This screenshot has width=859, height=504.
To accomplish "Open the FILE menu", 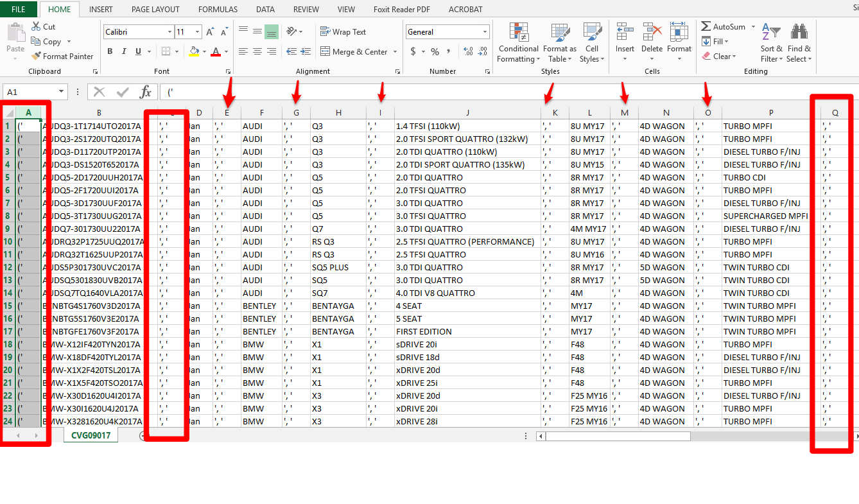I will [18, 9].
